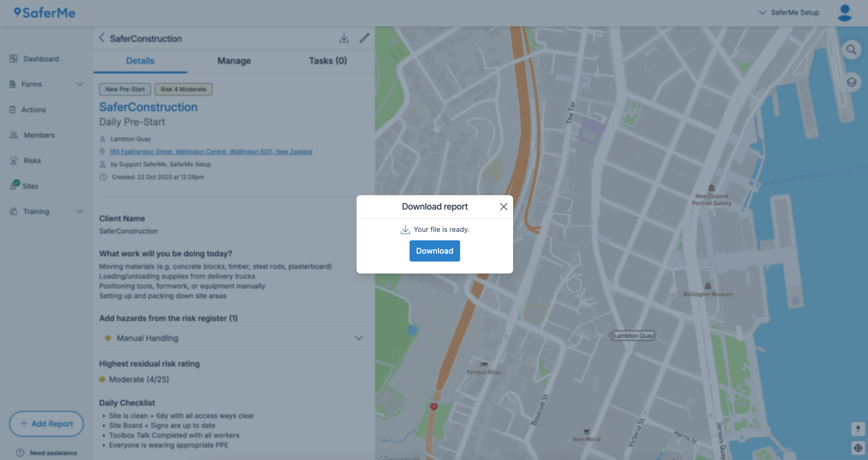Image resolution: width=868 pixels, height=460 pixels.
Task: Open the Risks page in sidebar
Action: point(32,161)
